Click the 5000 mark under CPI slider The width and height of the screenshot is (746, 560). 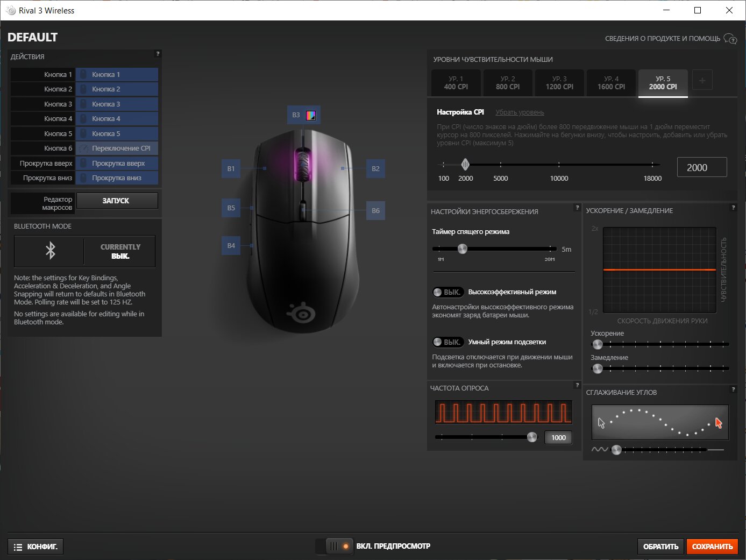pyautogui.click(x=501, y=179)
